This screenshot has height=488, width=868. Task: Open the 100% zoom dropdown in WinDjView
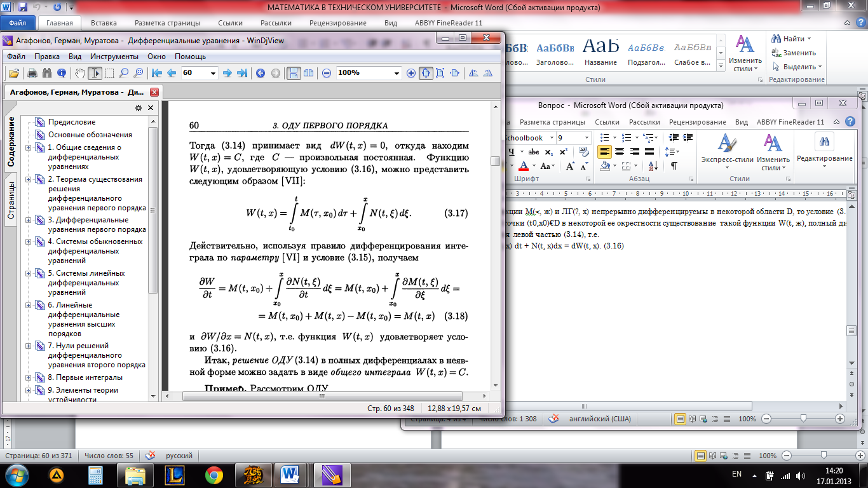coord(397,73)
